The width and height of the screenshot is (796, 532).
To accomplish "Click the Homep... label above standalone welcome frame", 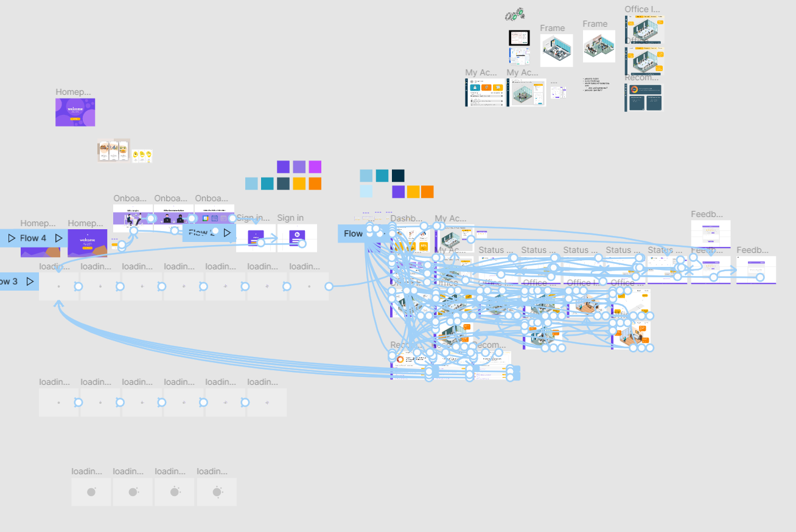I will click(73, 92).
